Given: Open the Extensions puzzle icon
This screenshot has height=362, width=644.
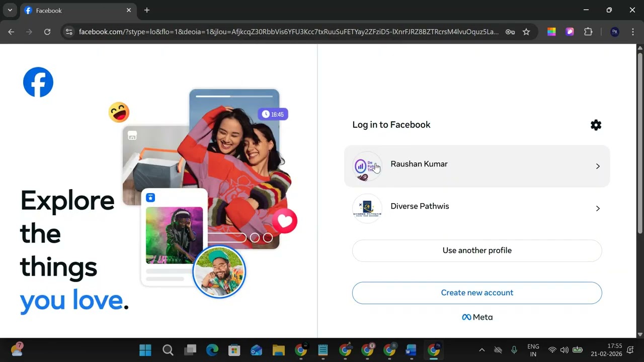Looking at the screenshot, I should tap(588, 32).
